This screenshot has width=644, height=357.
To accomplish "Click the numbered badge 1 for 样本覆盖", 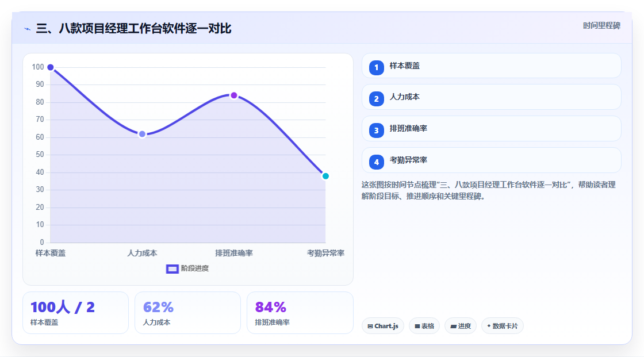I will pos(376,67).
